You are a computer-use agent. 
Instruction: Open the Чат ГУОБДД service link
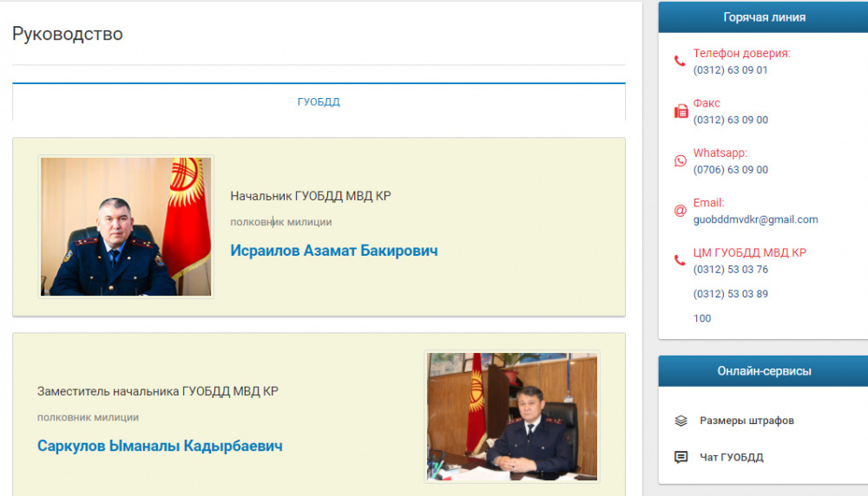(x=731, y=457)
